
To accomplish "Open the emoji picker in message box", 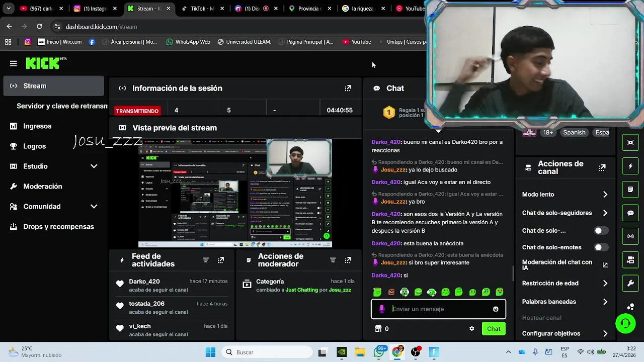I will tap(496, 309).
